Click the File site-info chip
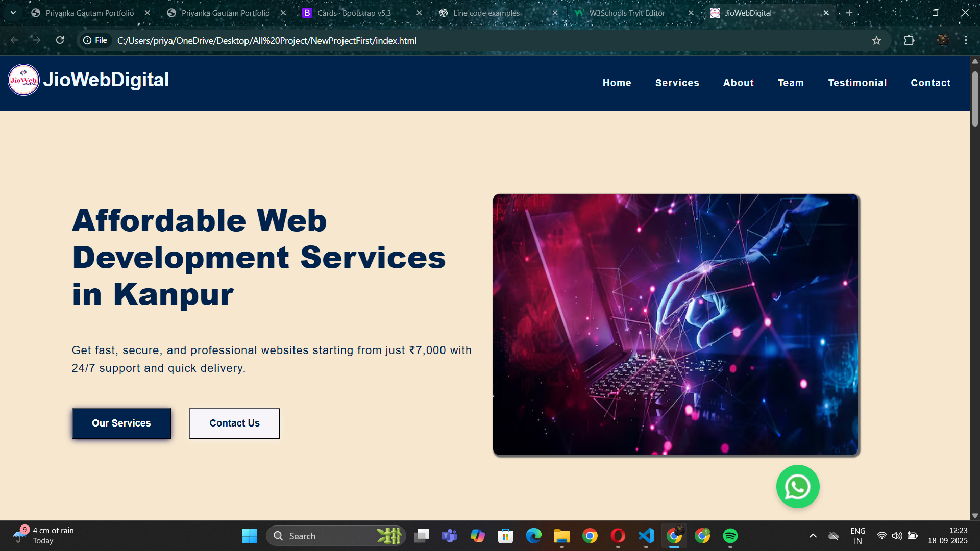 (95, 40)
